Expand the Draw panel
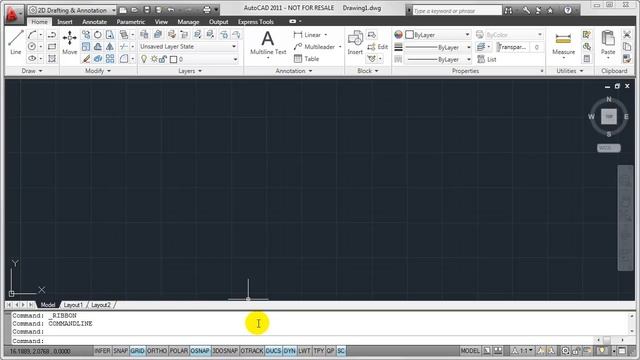 (32, 71)
